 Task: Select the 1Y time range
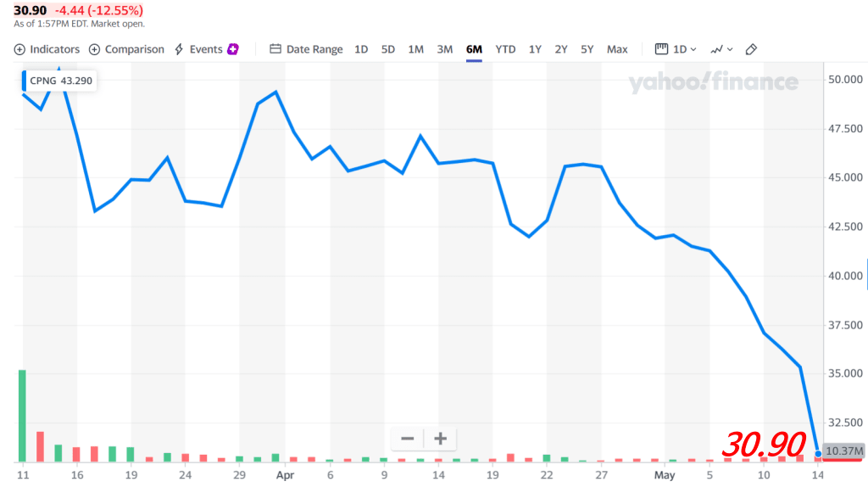[x=535, y=49]
